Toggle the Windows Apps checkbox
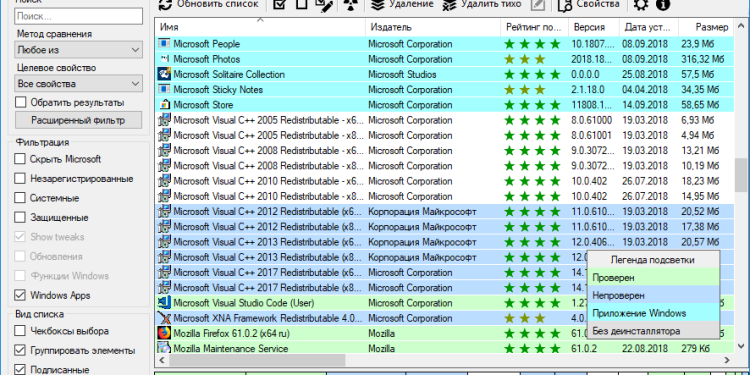Screen dimensions: 750x375 point(20,295)
